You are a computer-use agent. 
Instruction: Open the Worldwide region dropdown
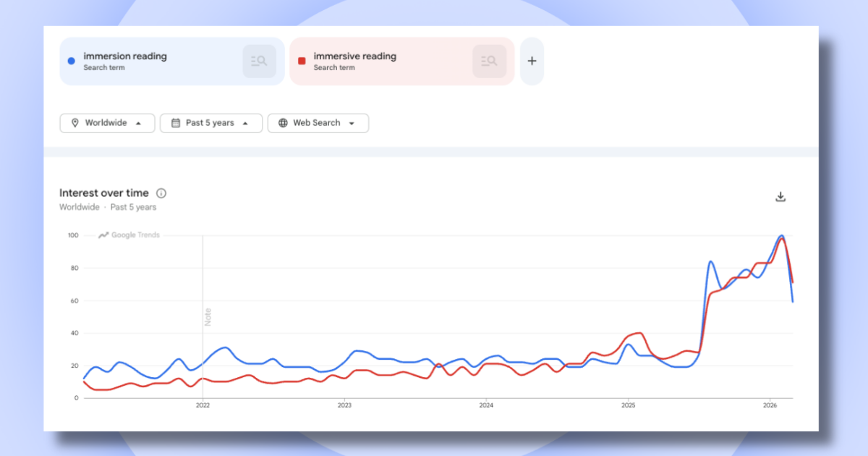107,123
